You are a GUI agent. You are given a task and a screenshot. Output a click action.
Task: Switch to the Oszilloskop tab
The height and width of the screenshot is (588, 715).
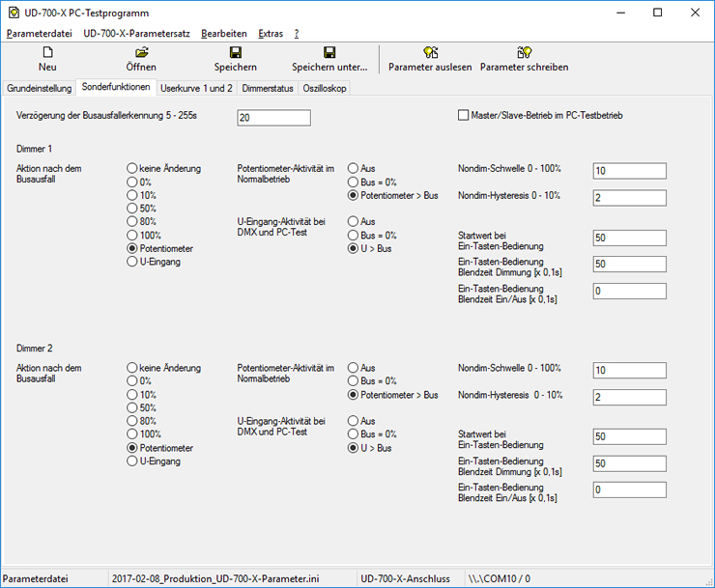(x=324, y=88)
